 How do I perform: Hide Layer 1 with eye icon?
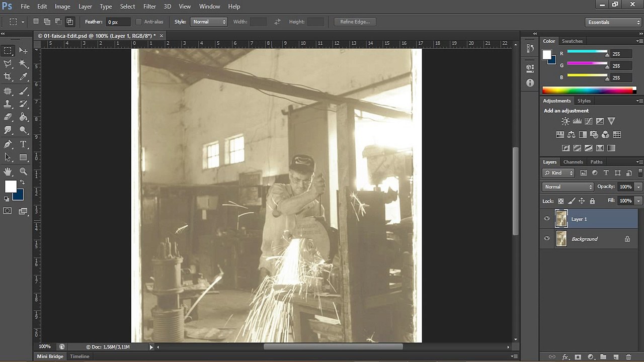point(547,219)
